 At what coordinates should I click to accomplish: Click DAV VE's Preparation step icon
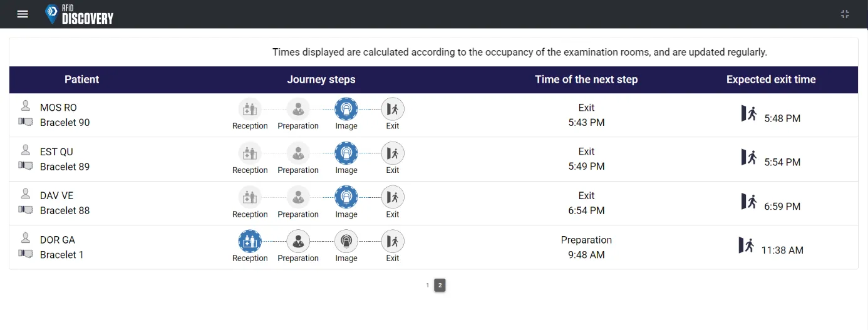(298, 197)
